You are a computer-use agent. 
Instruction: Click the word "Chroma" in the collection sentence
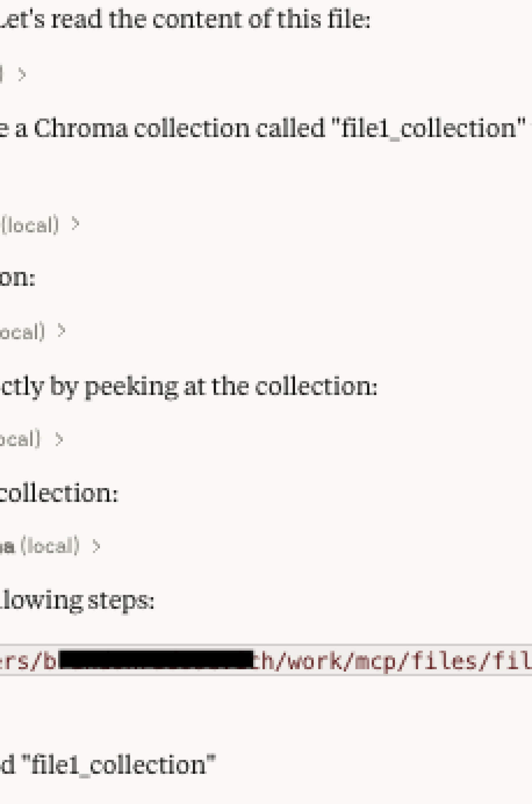(81, 128)
